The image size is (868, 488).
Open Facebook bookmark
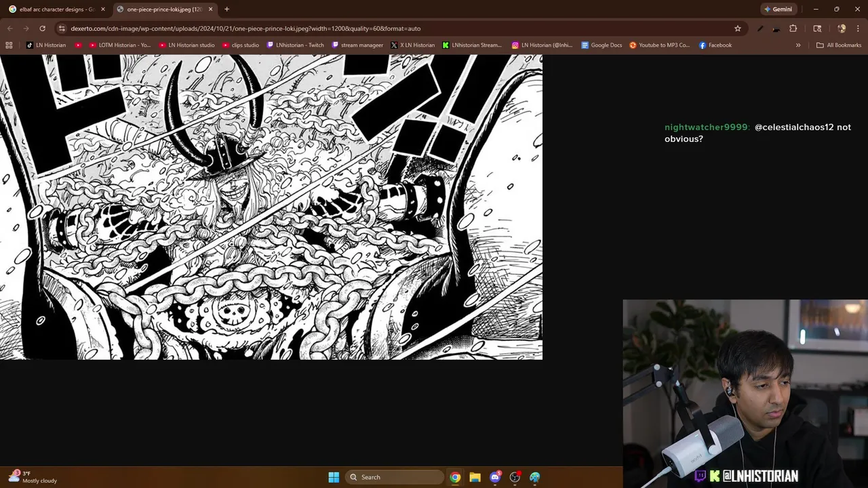click(715, 45)
